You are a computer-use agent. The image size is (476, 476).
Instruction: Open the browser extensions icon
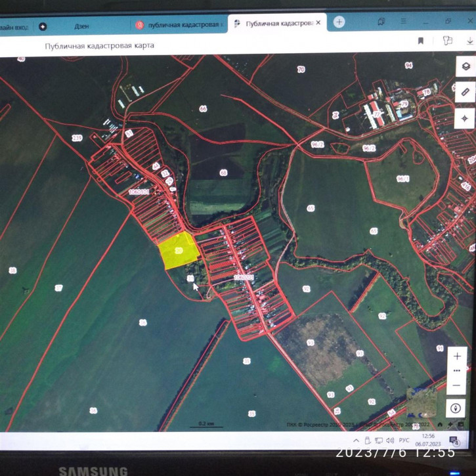tap(448, 40)
